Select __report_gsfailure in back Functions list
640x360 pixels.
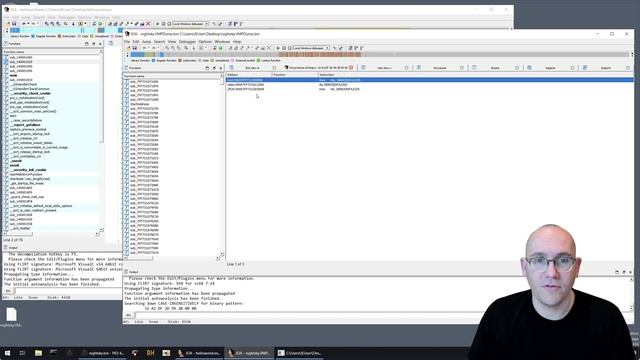[x=25, y=125]
